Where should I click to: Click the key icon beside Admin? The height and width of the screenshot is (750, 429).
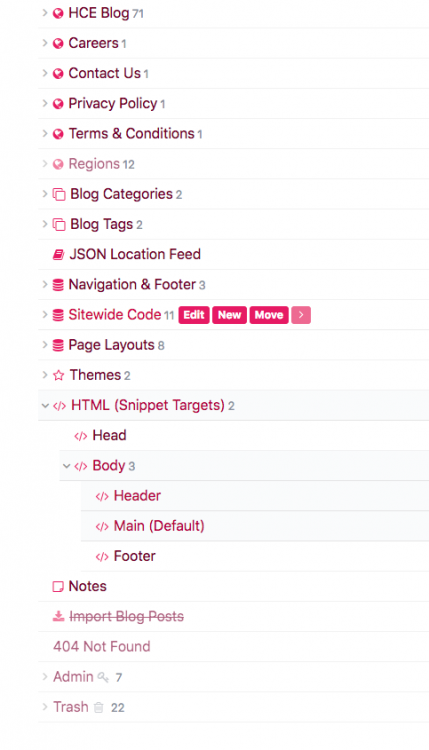103,677
